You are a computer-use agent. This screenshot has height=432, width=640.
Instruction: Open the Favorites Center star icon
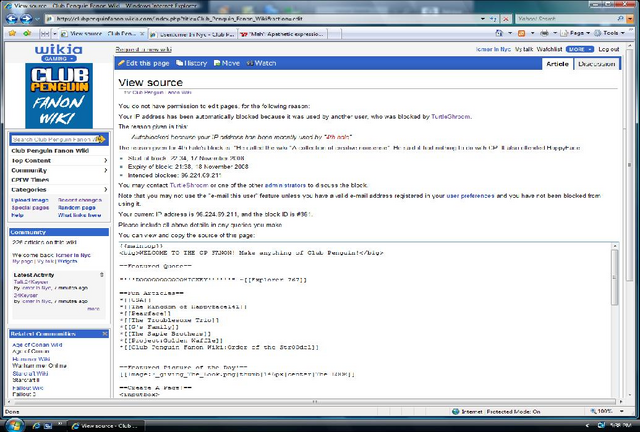[12, 33]
